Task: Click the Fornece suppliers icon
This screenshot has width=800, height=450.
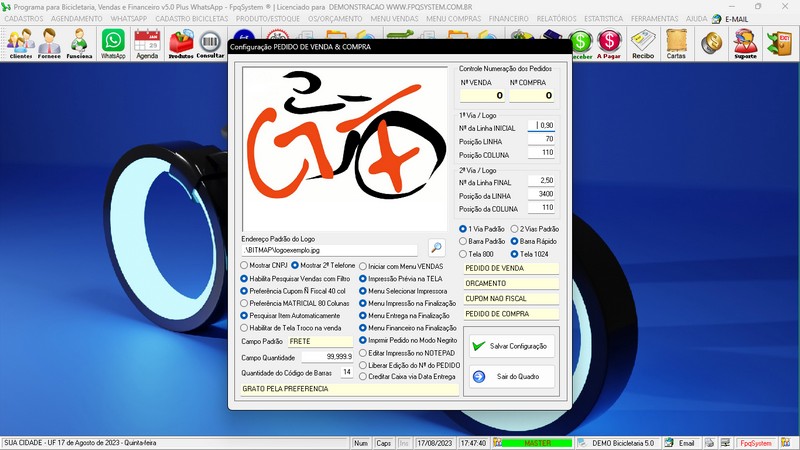Action: coord(49,43)
